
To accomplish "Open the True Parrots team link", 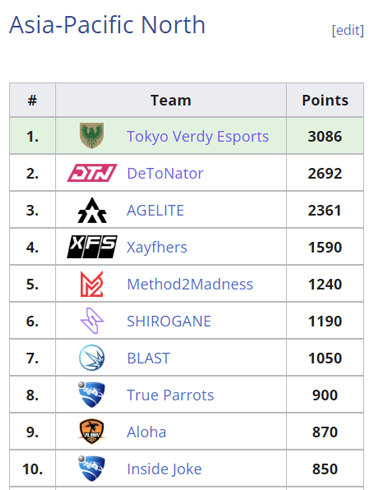I will coord(170,395).
